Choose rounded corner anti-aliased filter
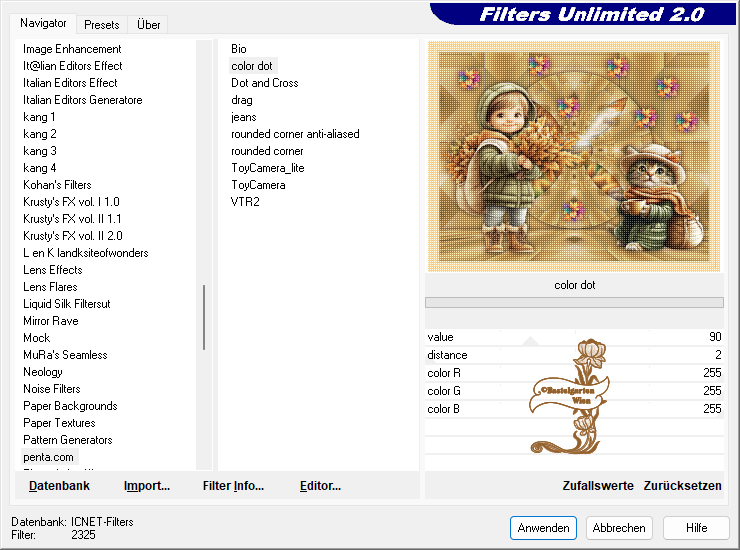Viewport: 740px width, 550px height. click(295, 134)
